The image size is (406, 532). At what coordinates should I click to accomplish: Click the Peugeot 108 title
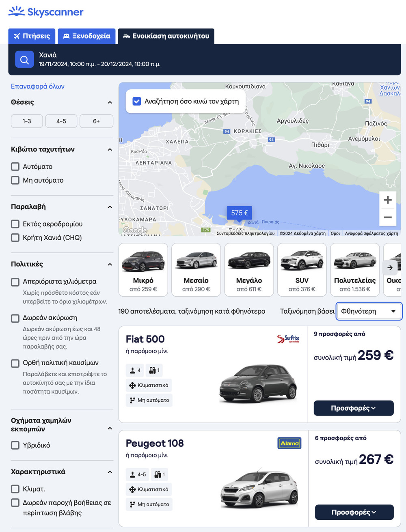pyautogui.click(x=155, y=443)
